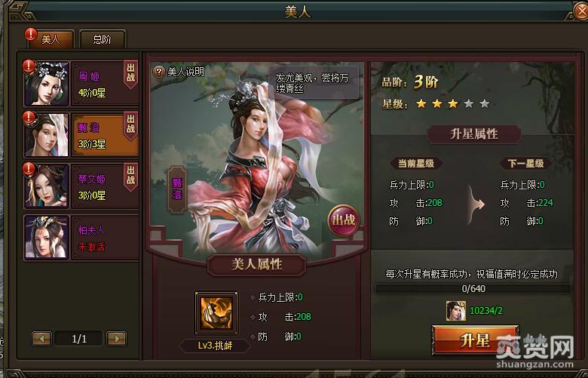Click 周姬's portrait thumbnail
The height and width of the screenshot is (378, 588).
coord(47,83)
